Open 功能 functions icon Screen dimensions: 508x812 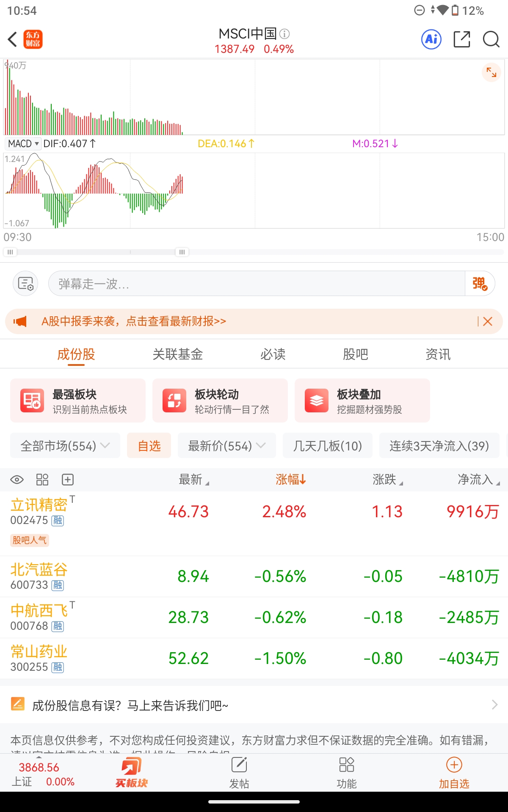coord(347,773)
